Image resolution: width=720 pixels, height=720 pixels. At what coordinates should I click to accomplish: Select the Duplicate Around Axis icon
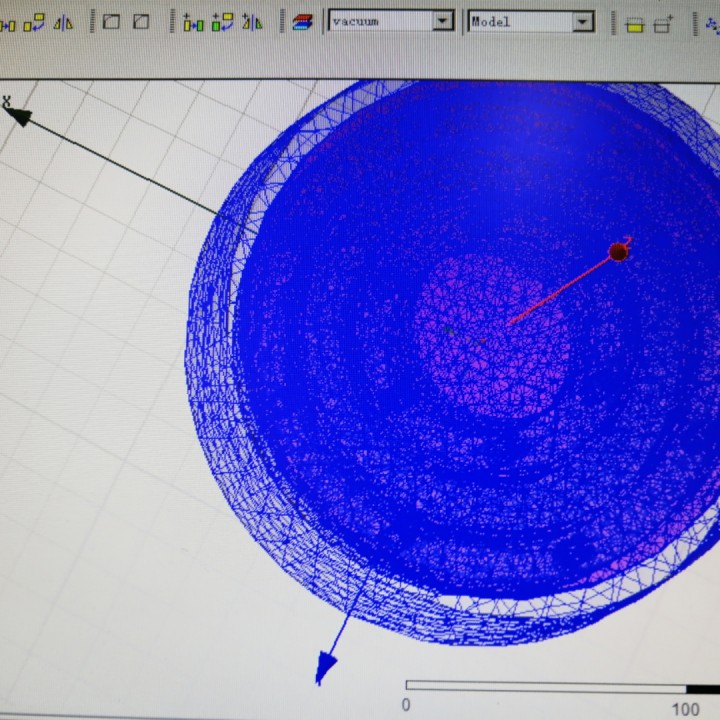(222, 22)
